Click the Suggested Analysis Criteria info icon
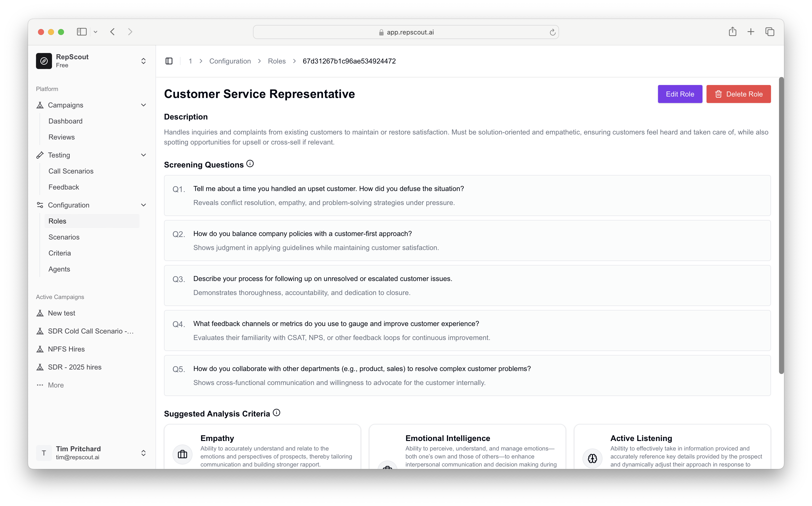The height and width of the screenshot is (506, 812). (x=276, y=413)
